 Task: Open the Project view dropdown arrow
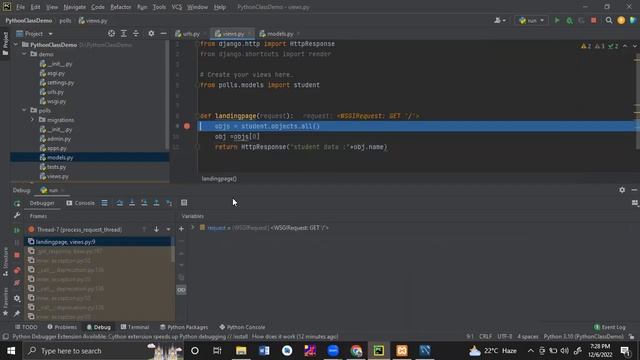pyautogui.click(x=51, y=34)
